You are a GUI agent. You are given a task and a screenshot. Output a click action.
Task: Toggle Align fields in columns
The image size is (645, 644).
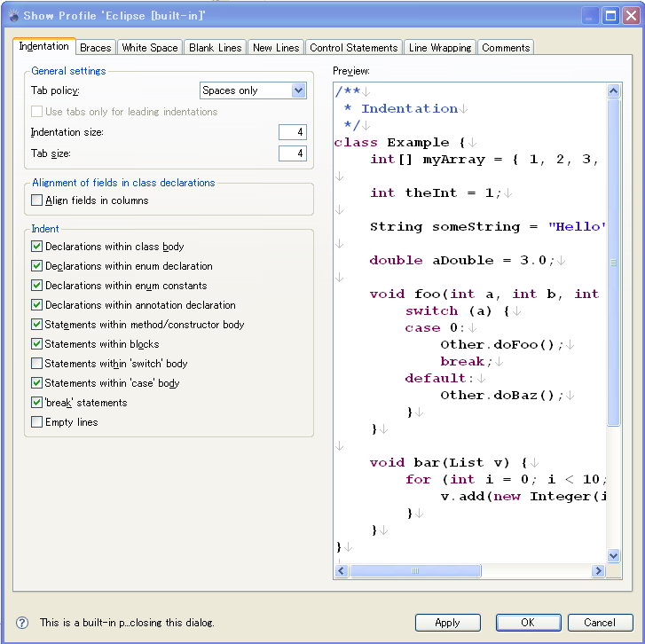point(90,200)
